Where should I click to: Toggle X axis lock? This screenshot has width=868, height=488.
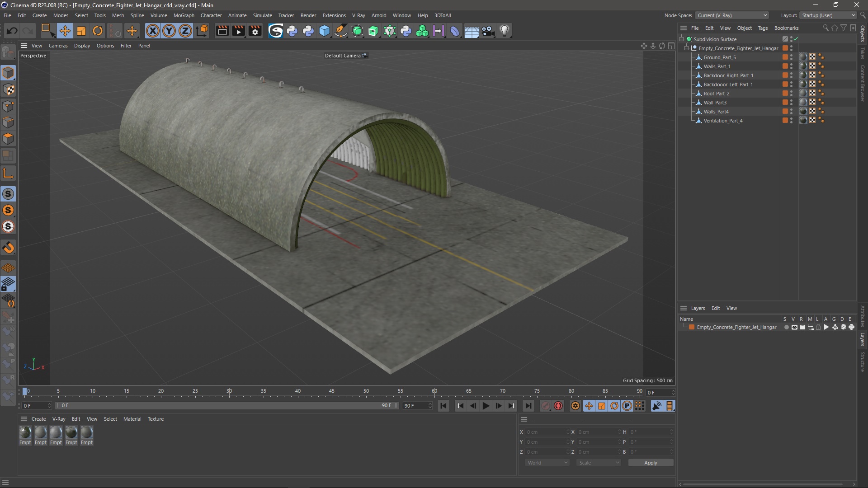[x=153, y=31]
